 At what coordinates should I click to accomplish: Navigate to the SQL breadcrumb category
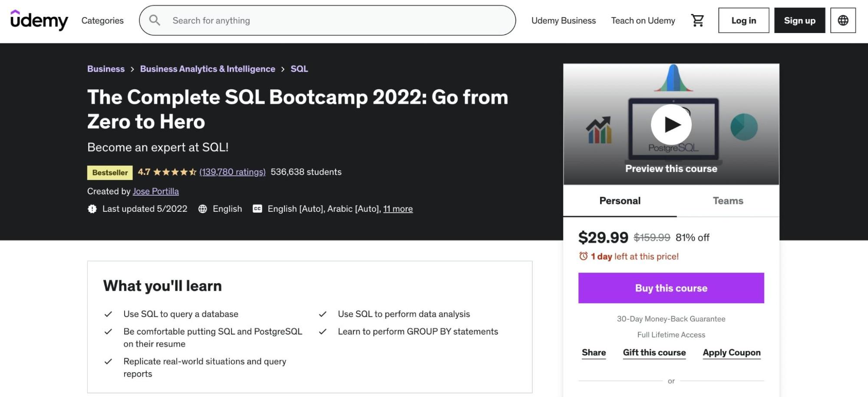(x=299, y=69)
